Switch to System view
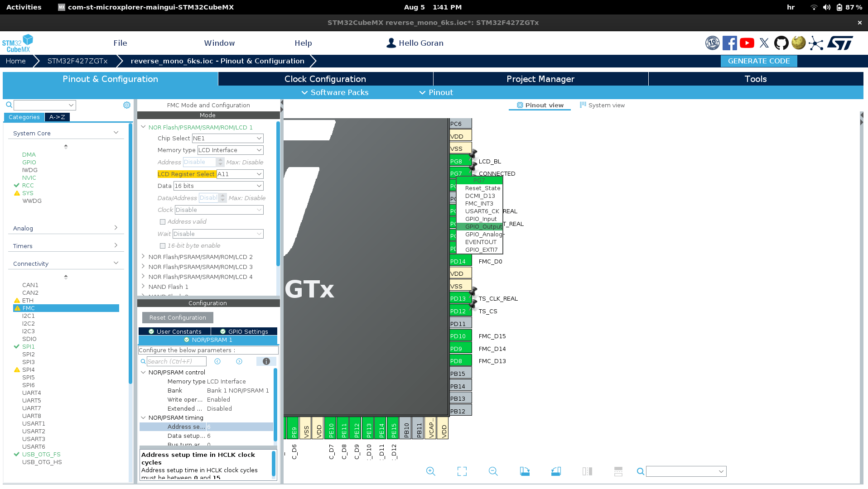This screenshot has width=868, height=489. pos(602,105)
